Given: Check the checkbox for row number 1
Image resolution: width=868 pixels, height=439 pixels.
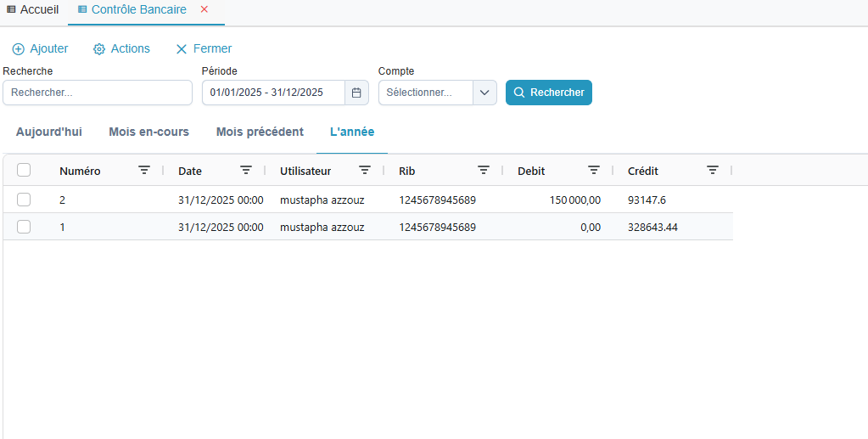Looking at the screenshot, I should coord(24,227).
